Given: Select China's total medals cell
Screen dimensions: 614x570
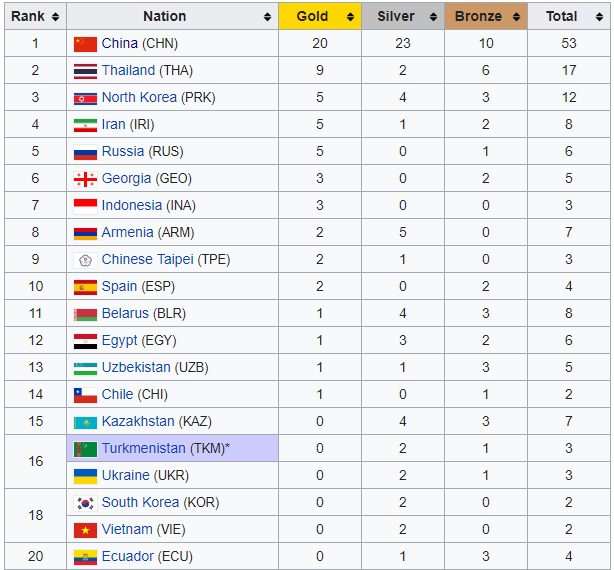Looking at the screenshot, I should click(x=569, y=43).
